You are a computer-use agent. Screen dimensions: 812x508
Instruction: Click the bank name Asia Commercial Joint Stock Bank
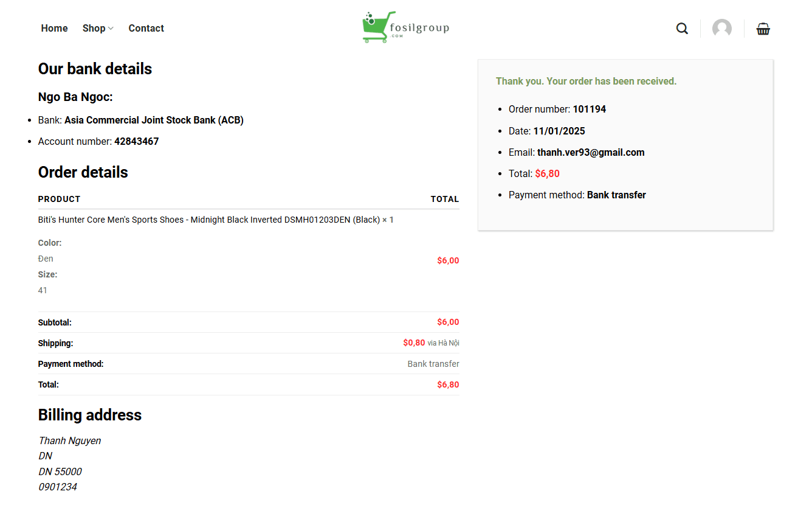point(154,120)
